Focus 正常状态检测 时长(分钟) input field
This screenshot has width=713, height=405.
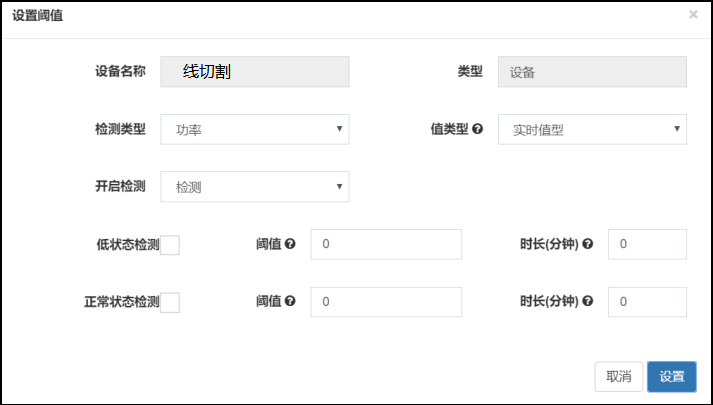click(647, 302)
